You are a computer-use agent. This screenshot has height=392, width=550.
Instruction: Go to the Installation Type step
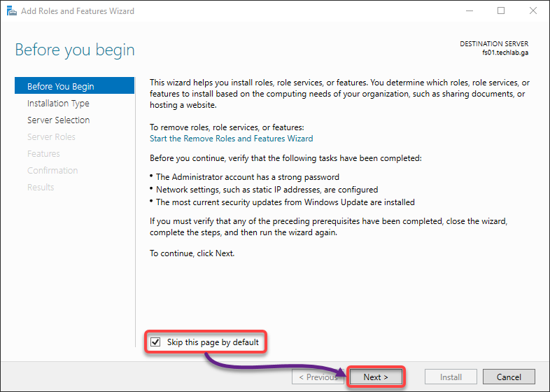pyautogui.click(x=58, y=103)
